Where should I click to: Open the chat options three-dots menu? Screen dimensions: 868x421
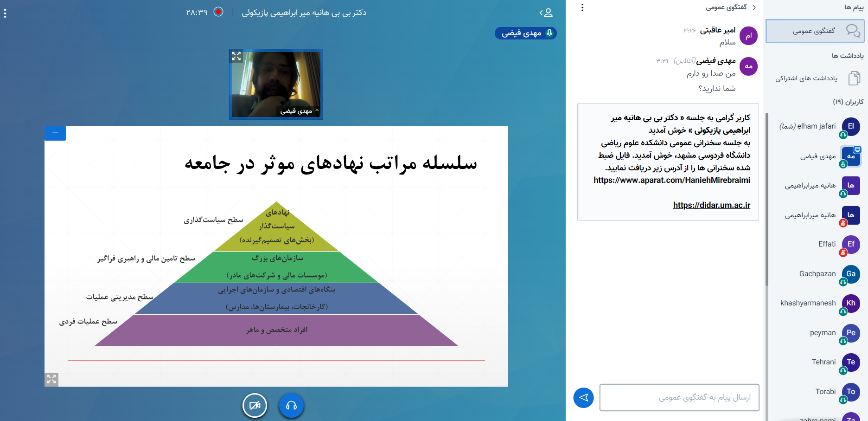click(x=582, y=7)
